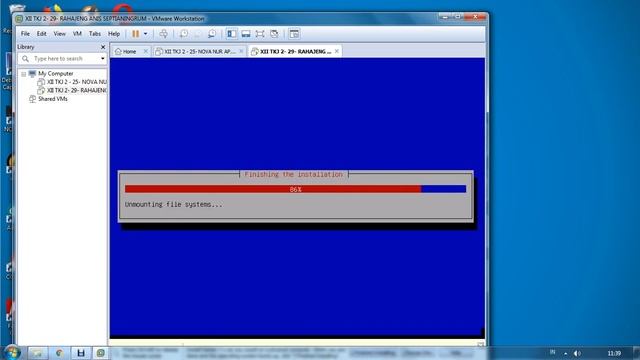Open the library search dropdown arrow
640x360 pixels.
(x=102, y=59)
